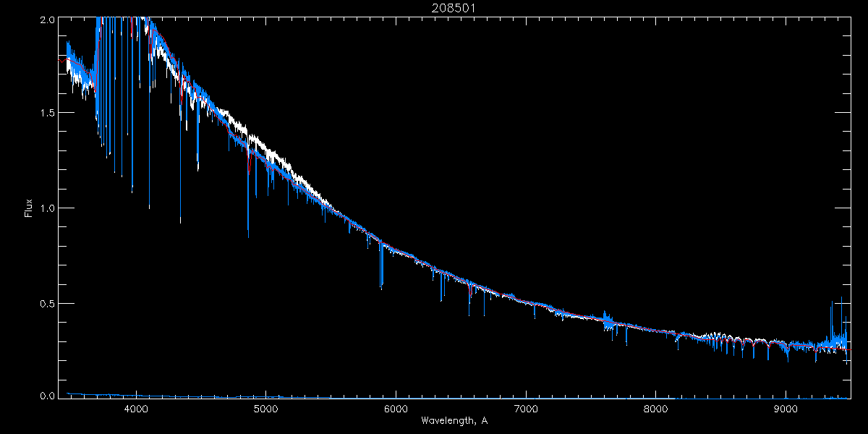Screen dimensions: 868x434
Task: Click the 0.0 flux tick label
Action: 47,396
